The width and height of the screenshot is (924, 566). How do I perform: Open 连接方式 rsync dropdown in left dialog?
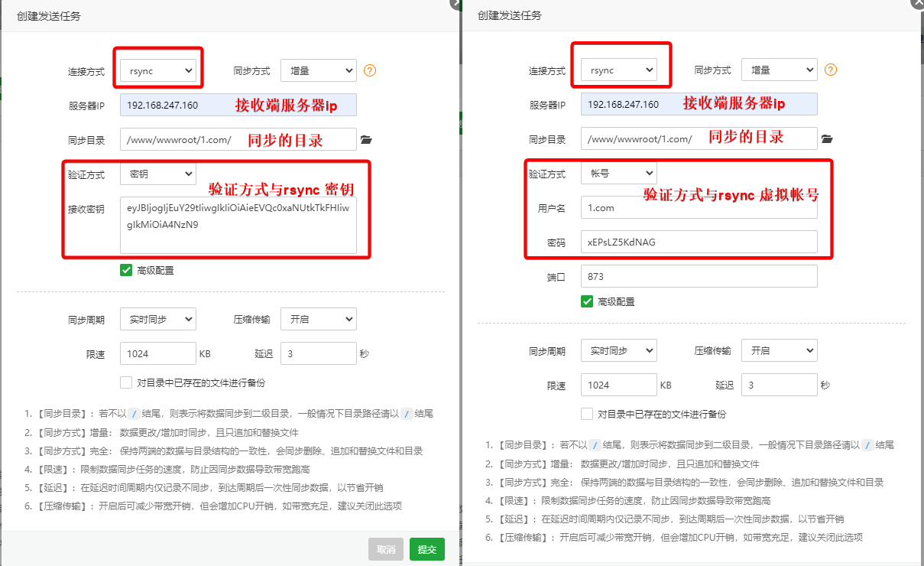[158, 70]
